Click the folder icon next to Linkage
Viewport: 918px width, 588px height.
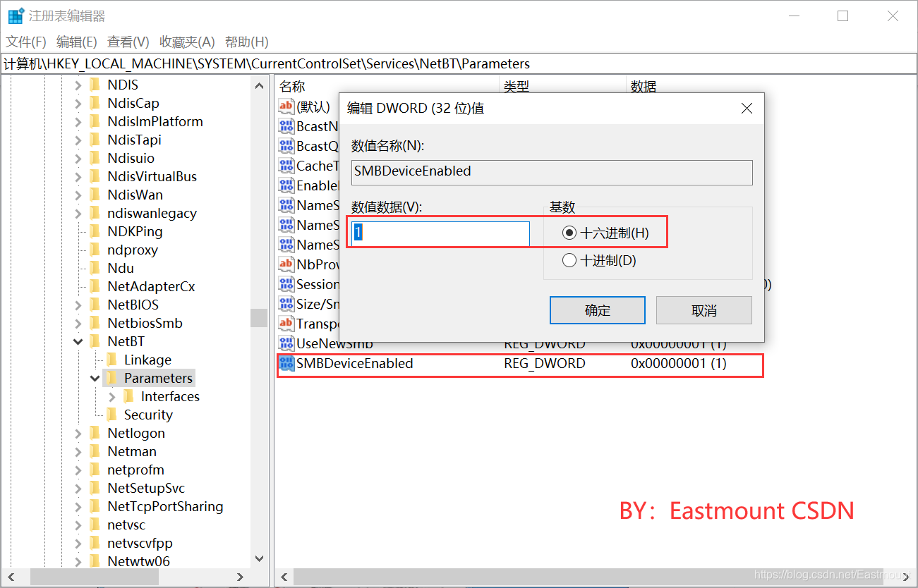coord(112,360)
